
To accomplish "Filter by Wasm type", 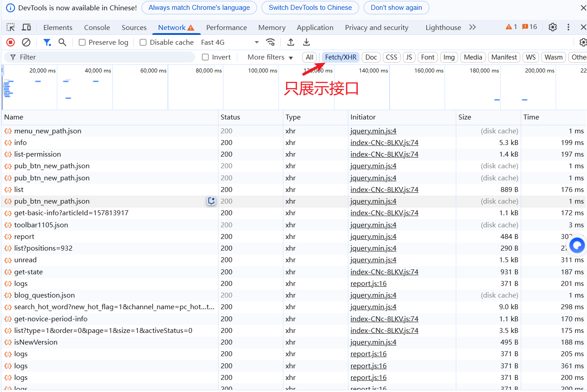I will [x=553, y=57].
